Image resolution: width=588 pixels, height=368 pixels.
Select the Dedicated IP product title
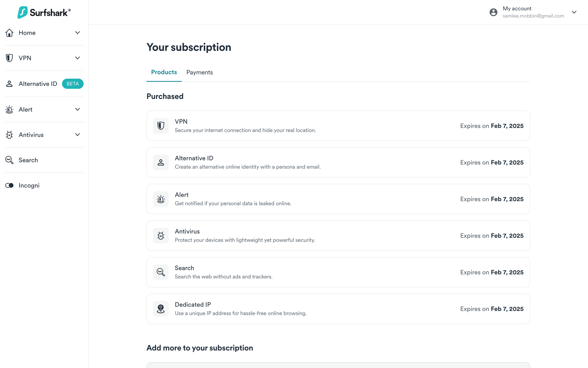(x=193, y=305)
